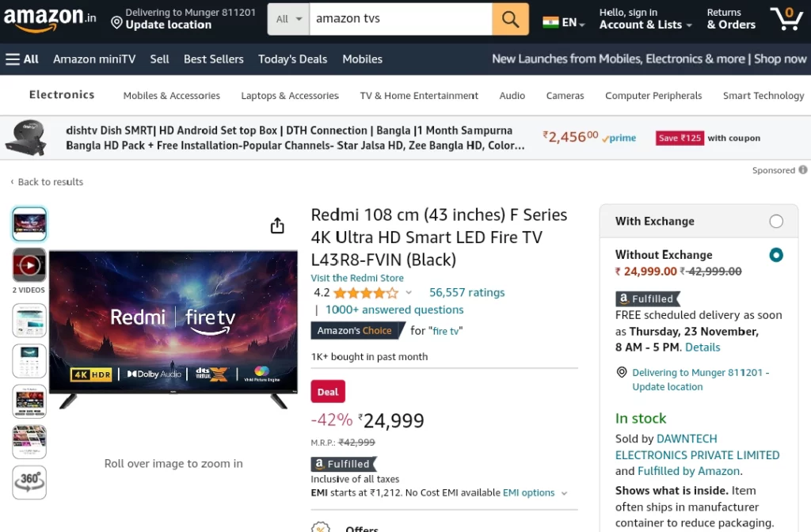Screen dimensions: 811x532
Task: Click the Sponsored info icon
Action: (x=803, y=169)
